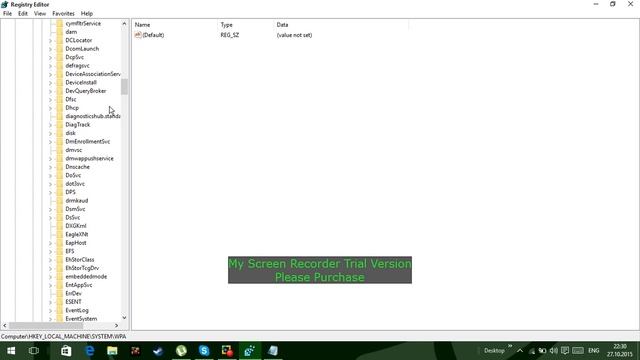
Task: Show hidden system tray icons
Action: point(520,351)
